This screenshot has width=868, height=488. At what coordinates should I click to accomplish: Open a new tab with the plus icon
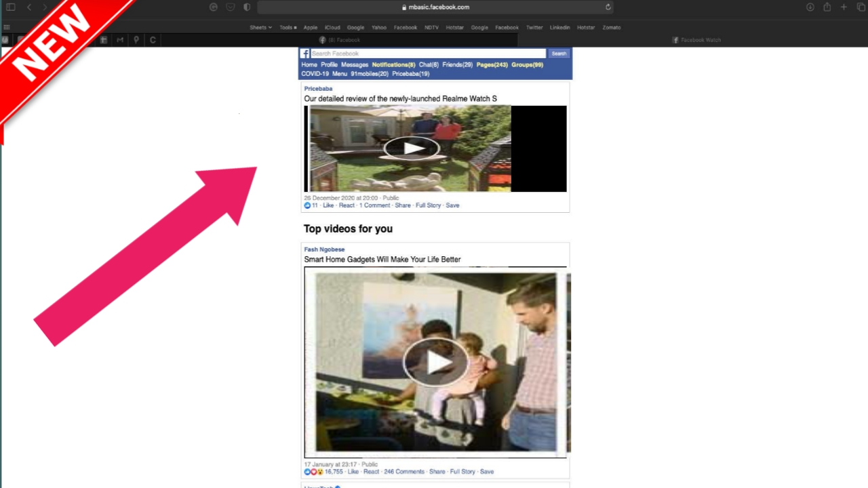(844, 7)
